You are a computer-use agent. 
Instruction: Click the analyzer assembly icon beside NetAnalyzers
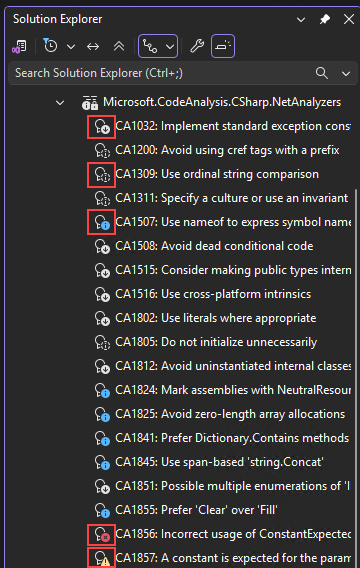pos(89,103)
